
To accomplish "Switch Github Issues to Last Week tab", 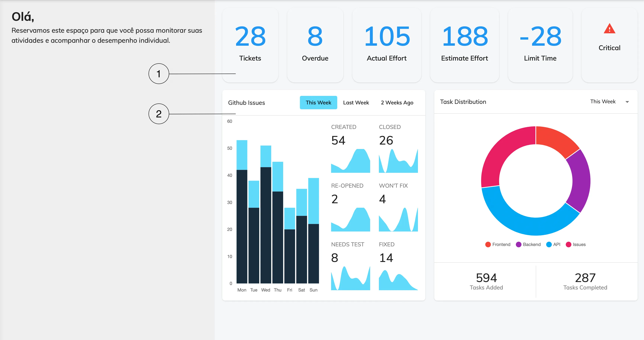I will [356, 102].
